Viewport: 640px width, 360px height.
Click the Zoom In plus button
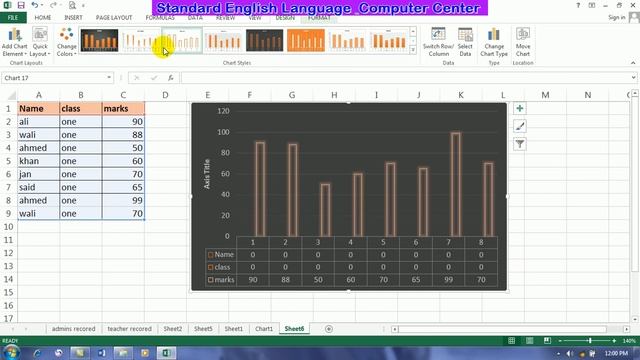click(614, 340)
